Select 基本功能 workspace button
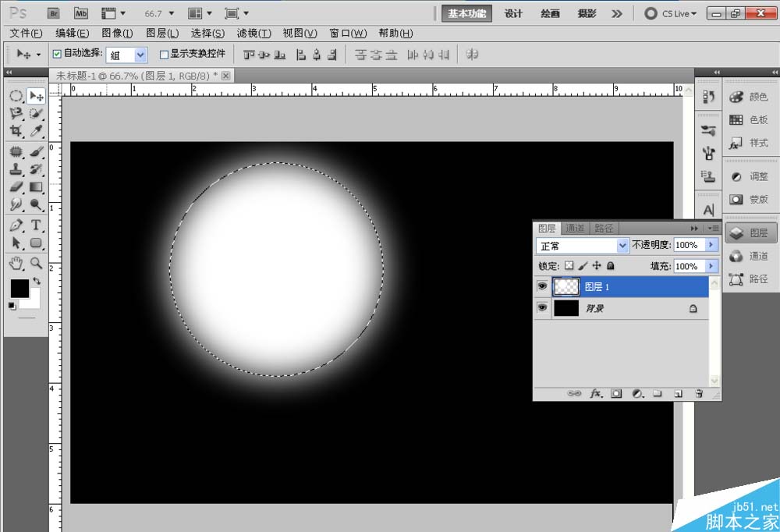This screenshot has width=780, height=532. click(x=466, y=13)
